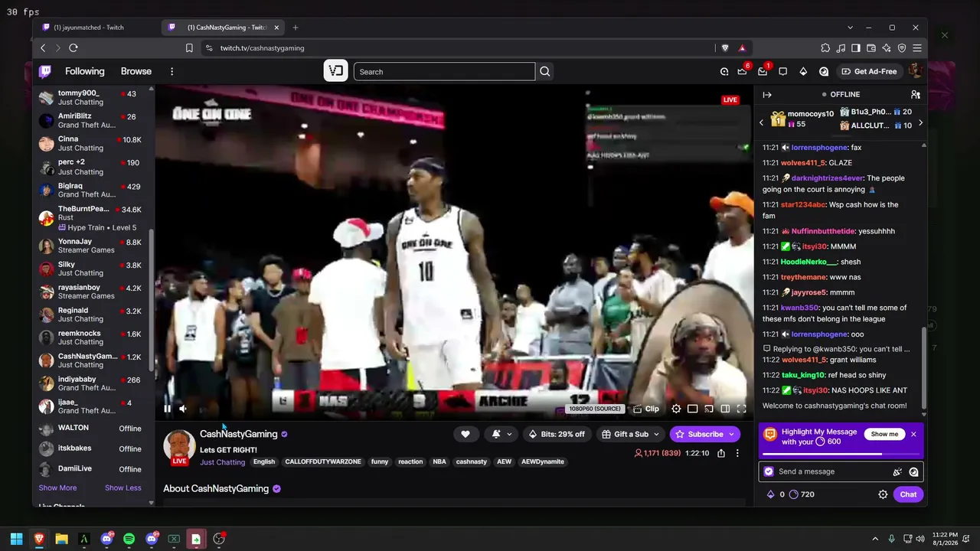
Task: Open the Brave hamburger main menu
Action: (917, 47)
